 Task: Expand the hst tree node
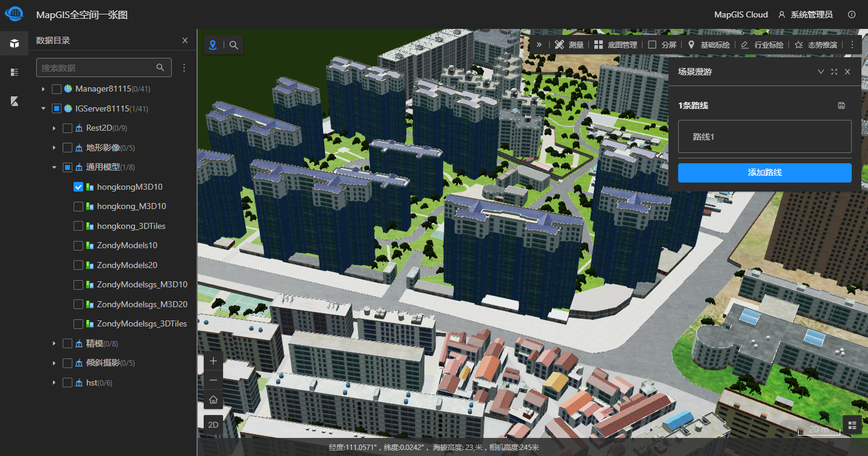[54, 383]
